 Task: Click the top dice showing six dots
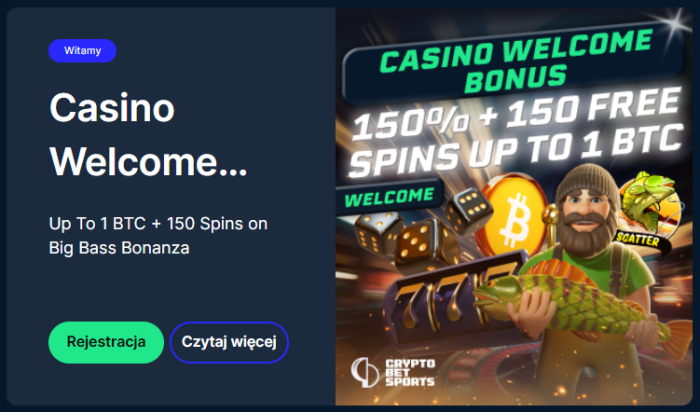[x=469, y=210]
